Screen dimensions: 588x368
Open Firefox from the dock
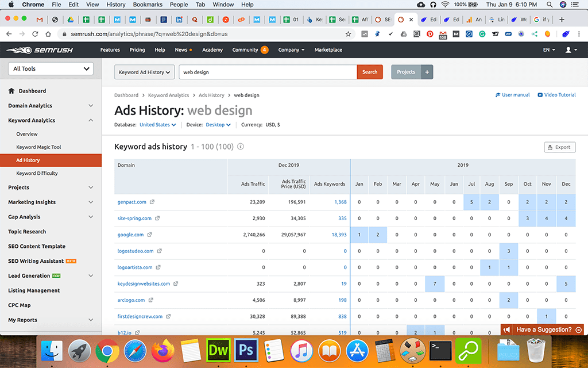(163, 350)
